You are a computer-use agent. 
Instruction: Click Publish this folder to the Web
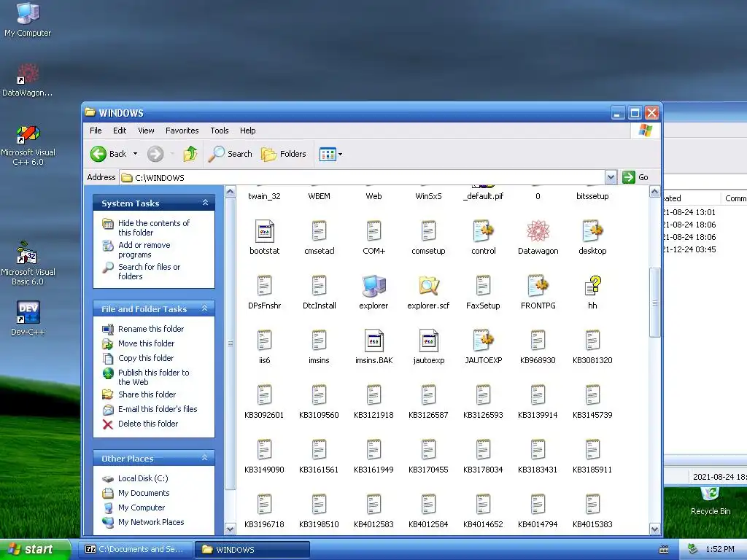(153, 377)
